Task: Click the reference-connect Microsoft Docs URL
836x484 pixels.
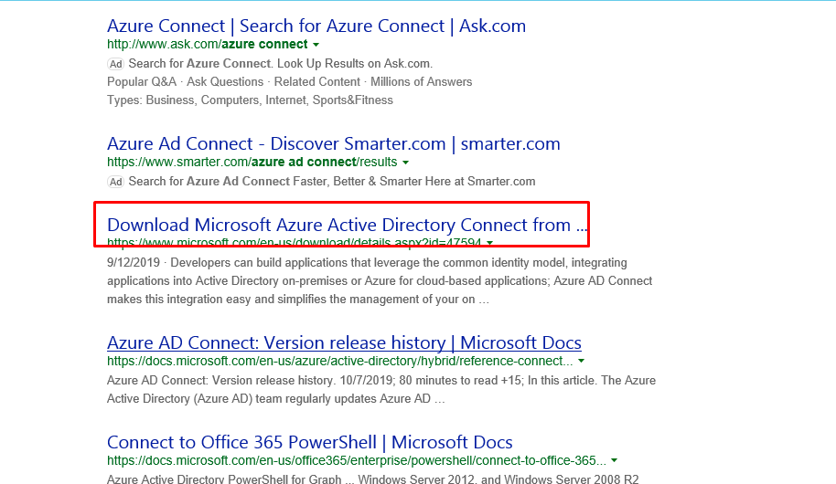Action: point(340,361)
